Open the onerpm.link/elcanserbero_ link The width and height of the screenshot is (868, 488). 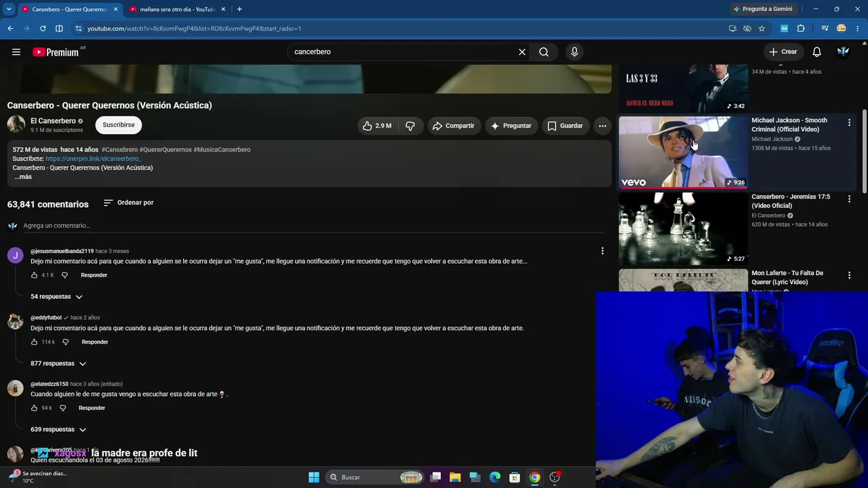pyautogui.click(x=93, y=159)
